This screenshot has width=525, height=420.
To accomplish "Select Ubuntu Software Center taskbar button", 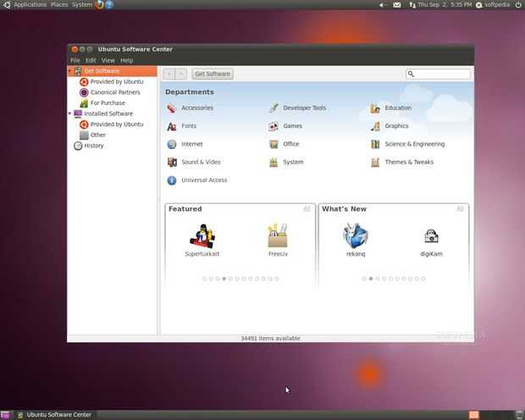I will tap(54, 415).
